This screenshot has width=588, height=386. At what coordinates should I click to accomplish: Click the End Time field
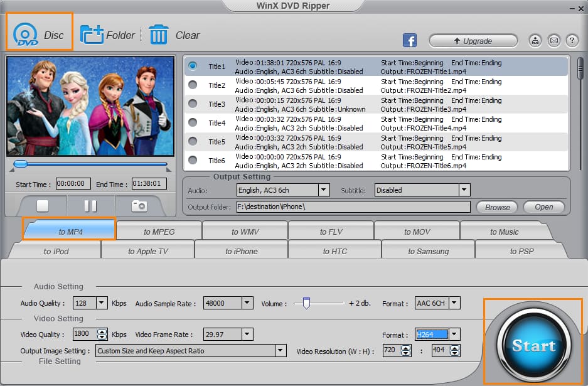tap(149, 183)
